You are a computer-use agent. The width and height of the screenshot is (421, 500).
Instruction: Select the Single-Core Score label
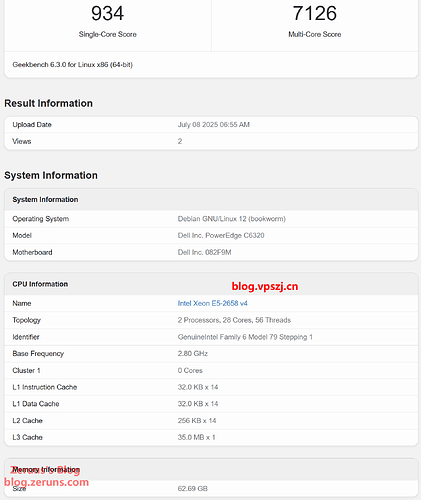point(108,34)
